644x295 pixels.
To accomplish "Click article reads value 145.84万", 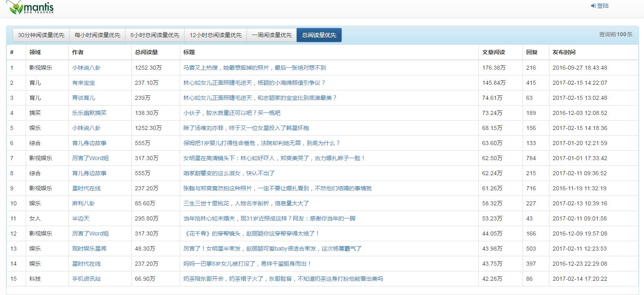I will (494, 83).
